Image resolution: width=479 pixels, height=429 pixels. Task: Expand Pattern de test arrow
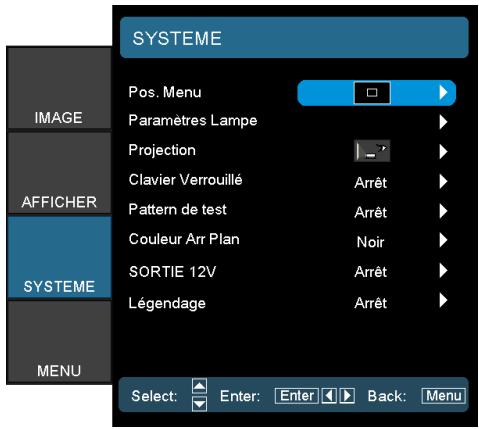(443, 211)
